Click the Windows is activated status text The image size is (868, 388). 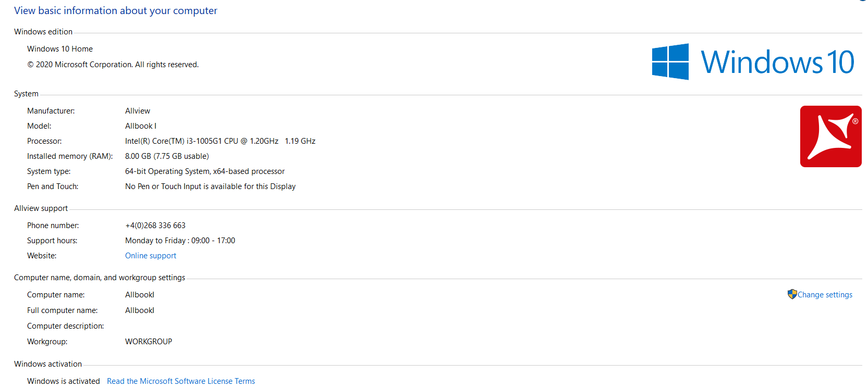click(x=64, y=381)
